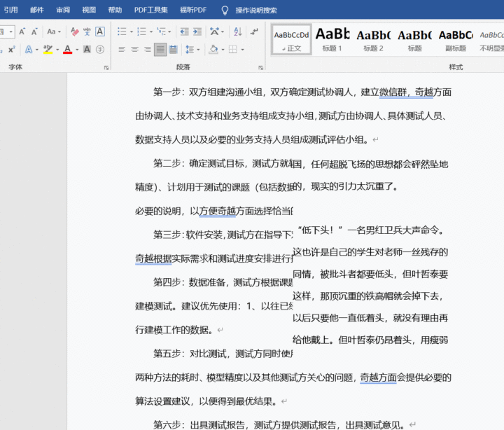Click the bullet list icon
504x430 pixels.
tap(121, 32)
